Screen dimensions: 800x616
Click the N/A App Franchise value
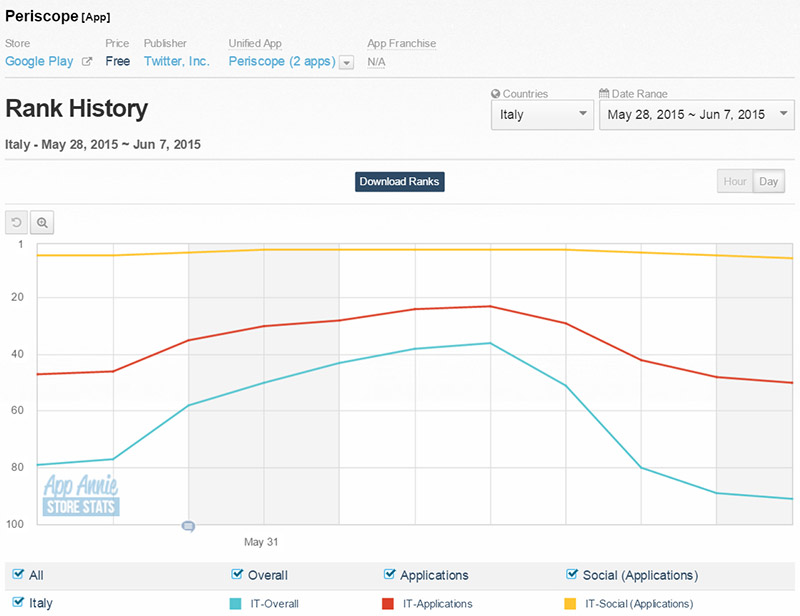pos(377,62)
